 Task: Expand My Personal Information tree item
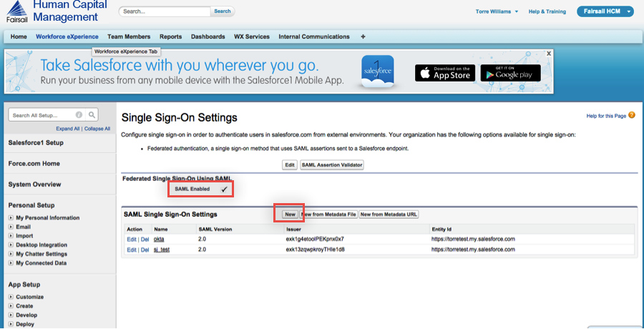point(11,218)
